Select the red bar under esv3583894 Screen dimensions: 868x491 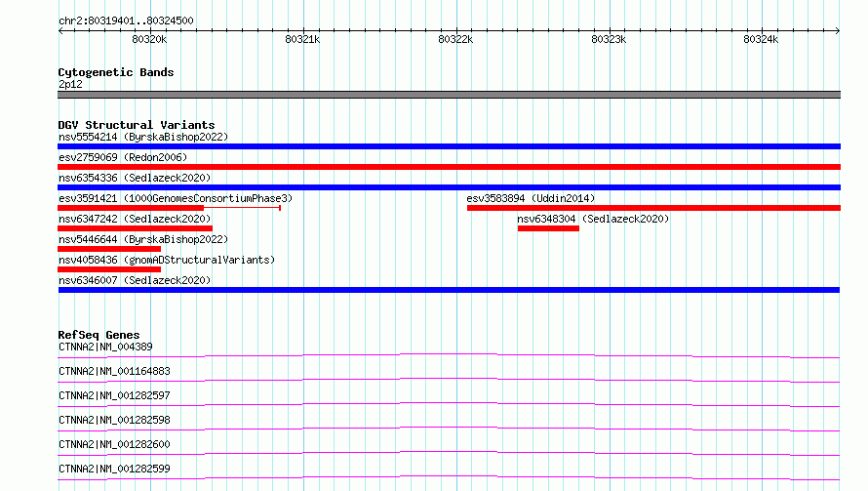pos(653,208)
